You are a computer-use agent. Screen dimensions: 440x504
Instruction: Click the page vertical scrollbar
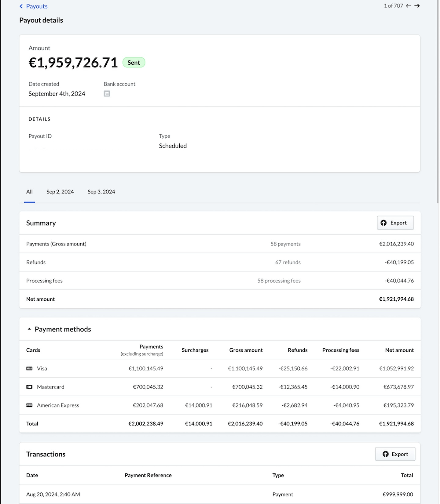pyautogui.click(x=438, y=101)
